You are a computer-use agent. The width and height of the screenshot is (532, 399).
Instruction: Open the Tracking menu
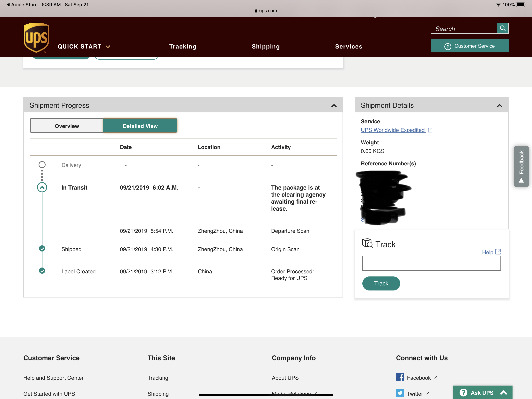[183, 46]
